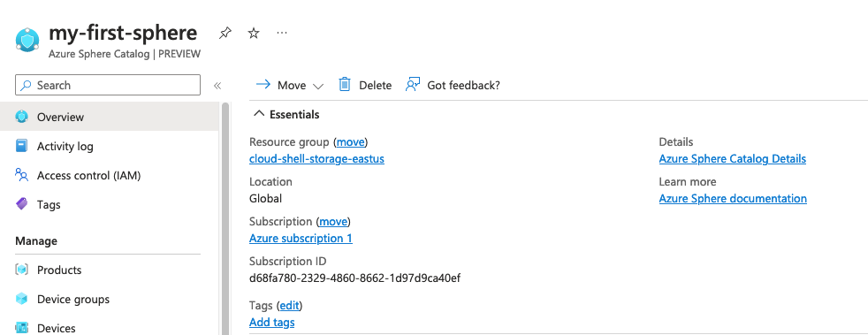Mark the catalog as favorite with star
868x335 pixels.
click(x=254, y=34)
